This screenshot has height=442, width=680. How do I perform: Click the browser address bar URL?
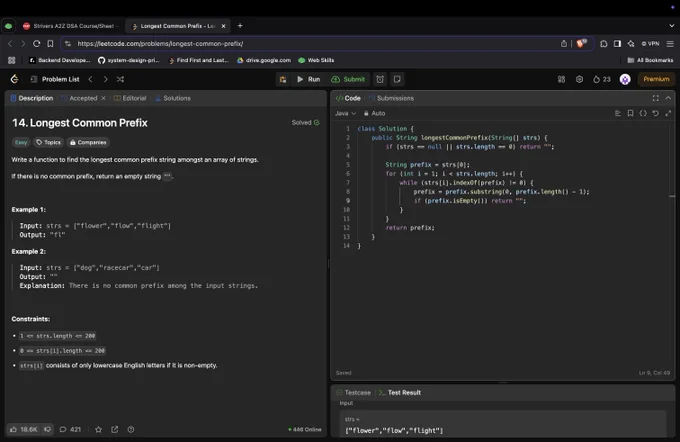(x=160, y=44)
